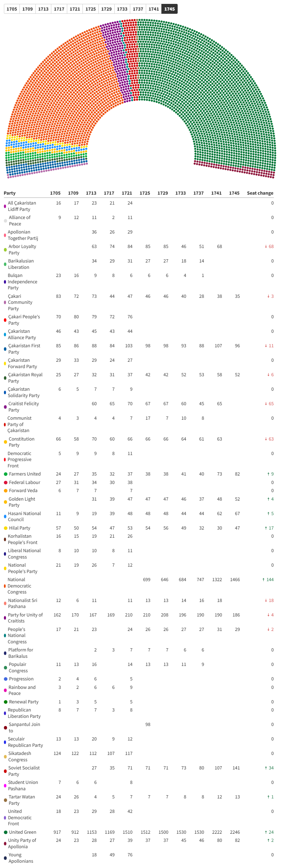Click the Seat change column header

[x=260, y=193]
